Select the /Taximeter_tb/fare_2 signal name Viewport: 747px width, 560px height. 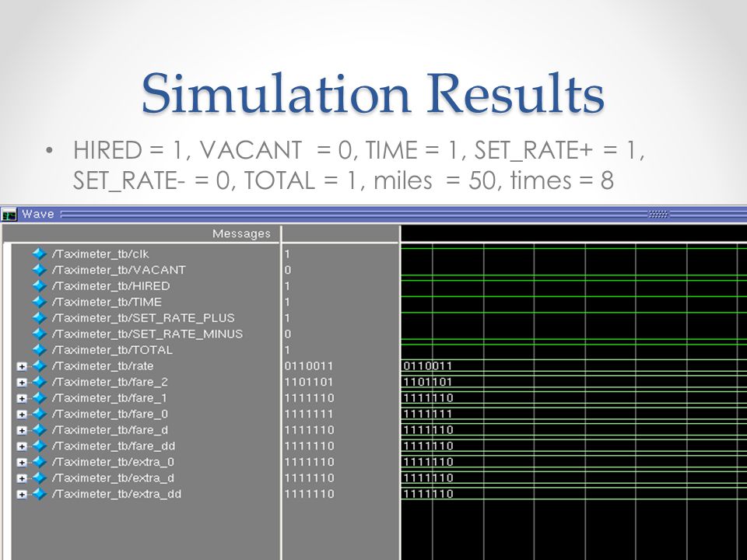click(x=110, y=381)
